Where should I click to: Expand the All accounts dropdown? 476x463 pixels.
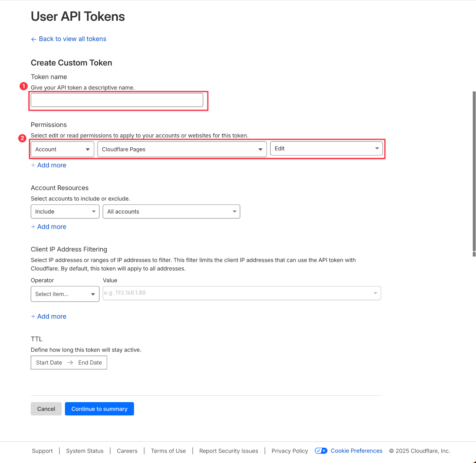click(171, 212)
